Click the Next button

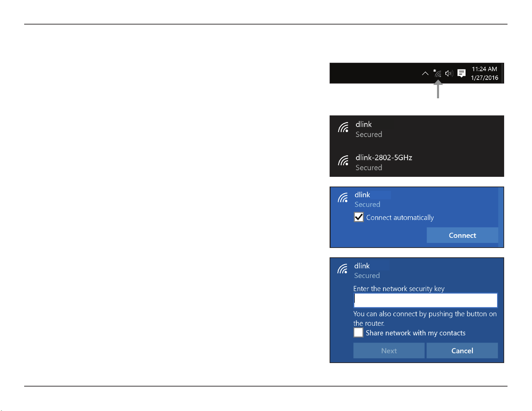pos(389,351)
